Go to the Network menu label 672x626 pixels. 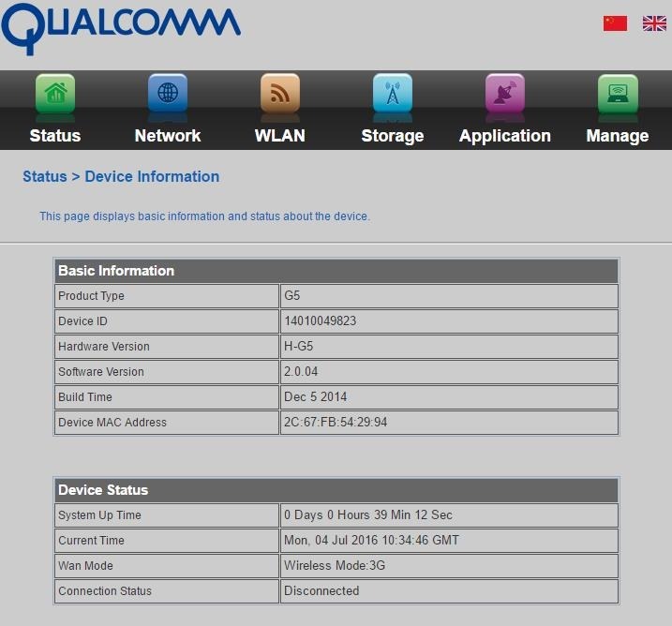tap(168, 136)
